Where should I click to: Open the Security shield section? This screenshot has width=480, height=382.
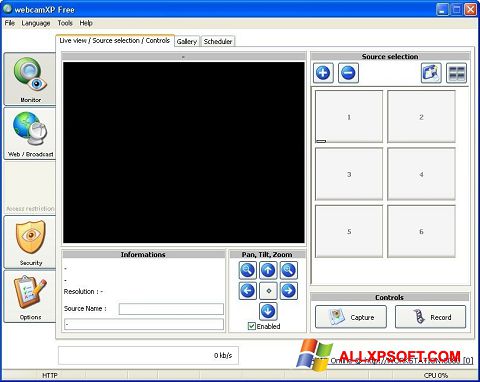tap(30, 242)
